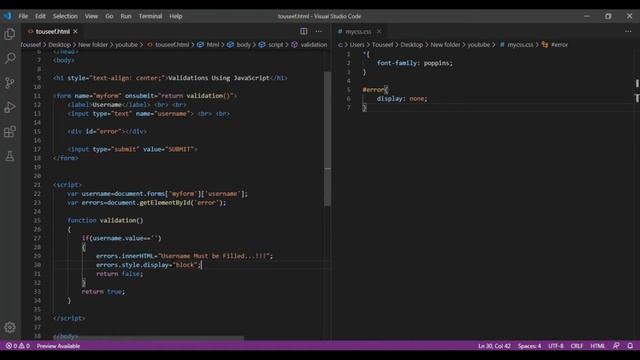Select 'youtube' in left editor breadcrumb

126,45
